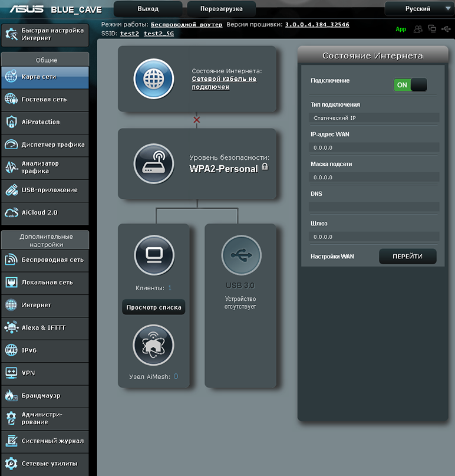Click Устройство отсутствует USB status text
The image size is (455, 476).
point(240,303)
